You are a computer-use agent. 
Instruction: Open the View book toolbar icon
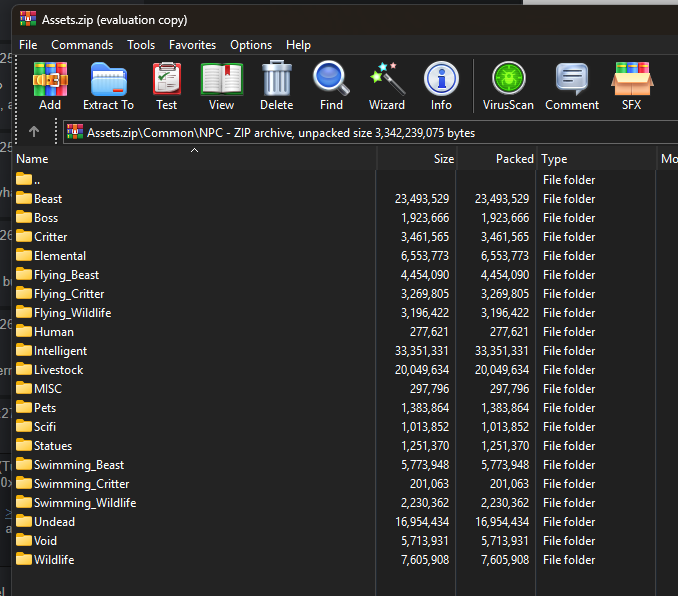(x=222, y=79)
